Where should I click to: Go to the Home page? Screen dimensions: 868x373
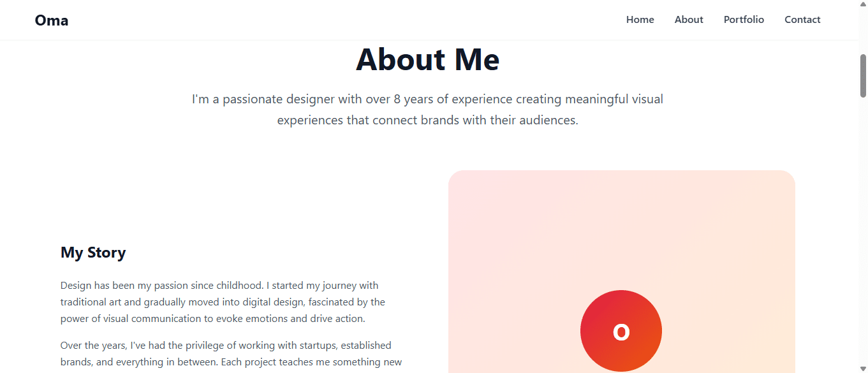(640, 20)
